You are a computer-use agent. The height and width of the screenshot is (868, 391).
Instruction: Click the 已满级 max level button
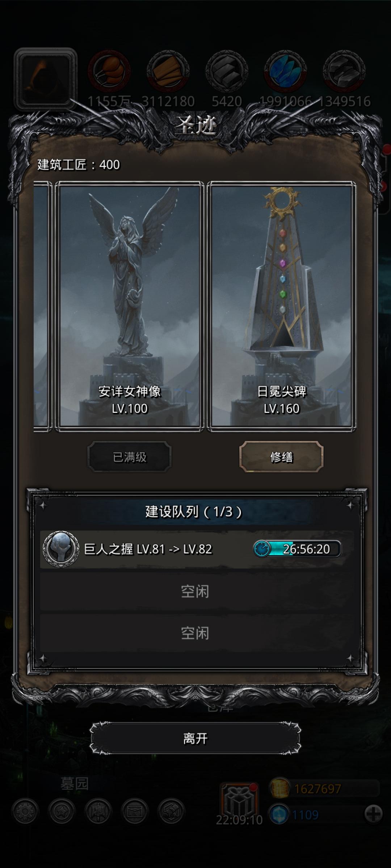coord(130,457)
